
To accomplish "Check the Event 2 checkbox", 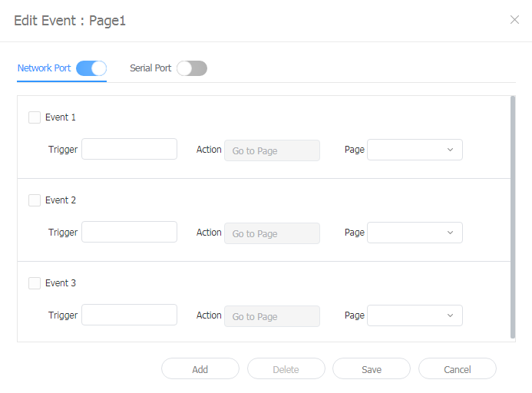I will coord(35,200).
